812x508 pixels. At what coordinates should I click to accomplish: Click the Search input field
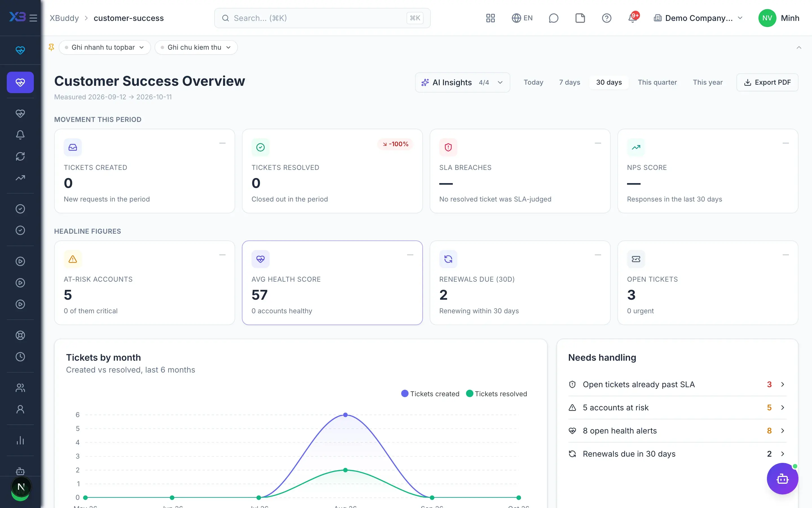[322, 18]
